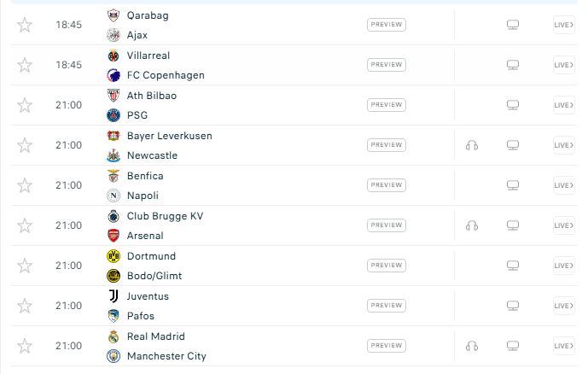Click the headphones icon for Real Madrid match
The image size is (588, 374).
coord(472,346)
